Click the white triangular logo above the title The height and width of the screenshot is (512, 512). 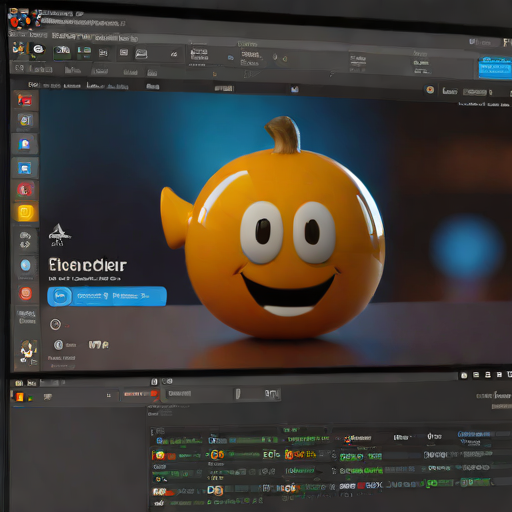pyautogui.click(x=59, y=235)
